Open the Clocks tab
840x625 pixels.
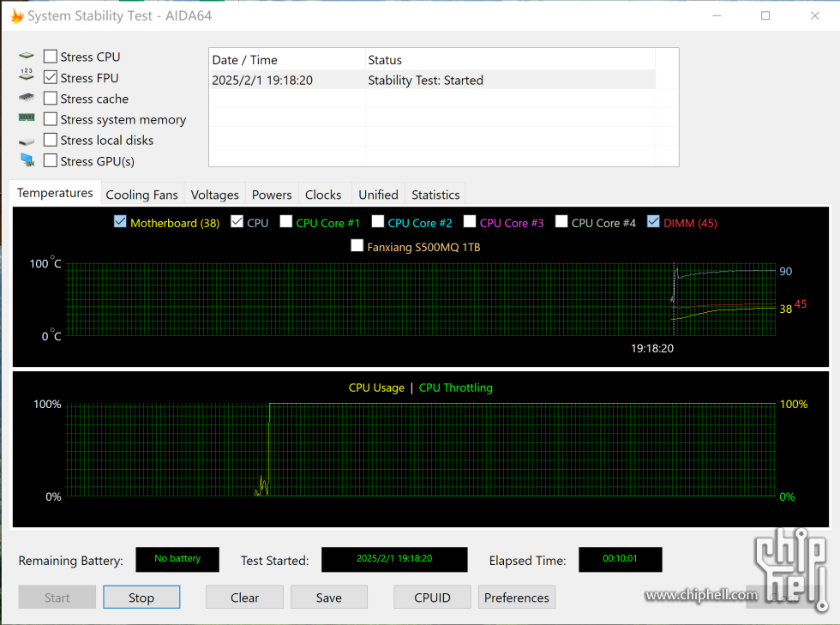pos(323,195)
